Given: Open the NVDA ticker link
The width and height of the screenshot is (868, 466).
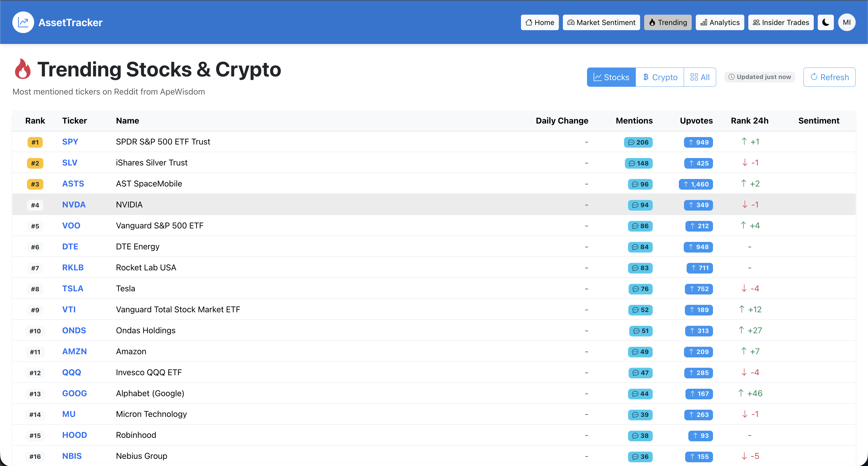Looking at the screenshot, I should pyautogui.click(x=74, y=204).
